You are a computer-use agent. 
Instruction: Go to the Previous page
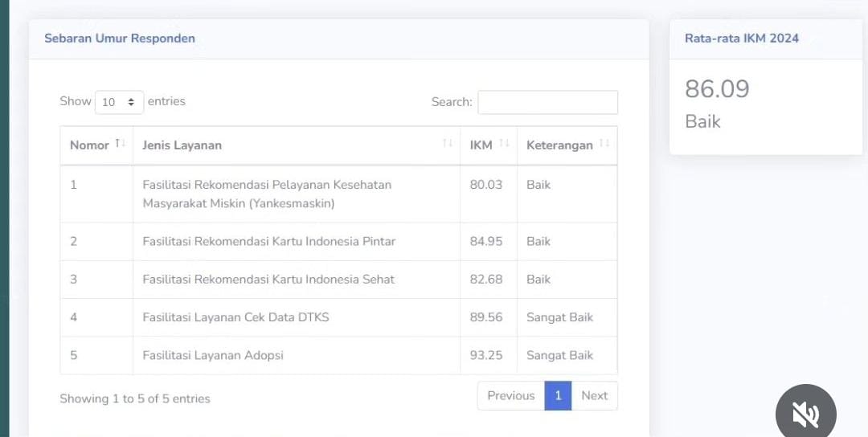pyautogui.click(x=511, y=395)
